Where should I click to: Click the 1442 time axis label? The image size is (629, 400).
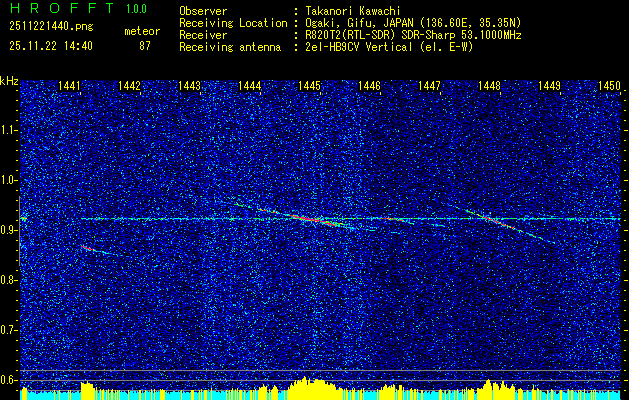pyautogui.click(x=129, y=86)
